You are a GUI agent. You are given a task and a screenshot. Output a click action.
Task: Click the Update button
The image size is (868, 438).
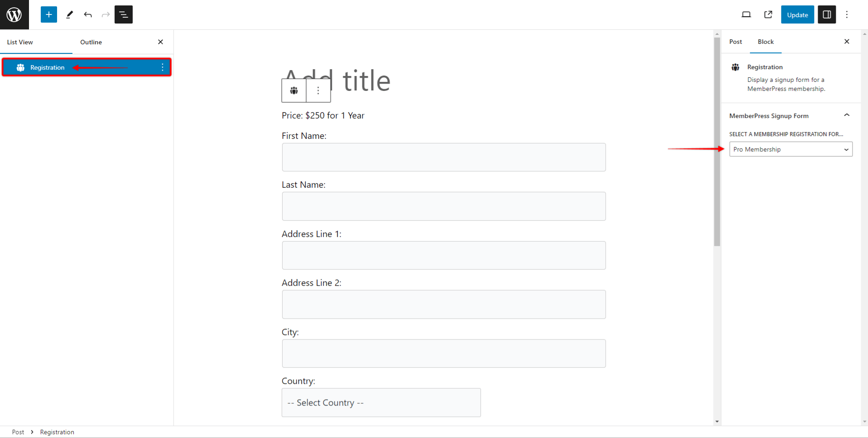[797, 14]
